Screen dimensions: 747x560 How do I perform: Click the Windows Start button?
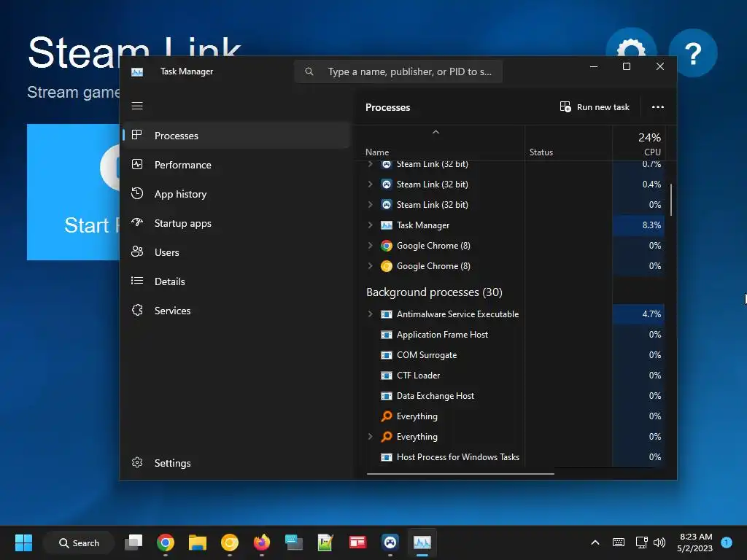point(23,542)
